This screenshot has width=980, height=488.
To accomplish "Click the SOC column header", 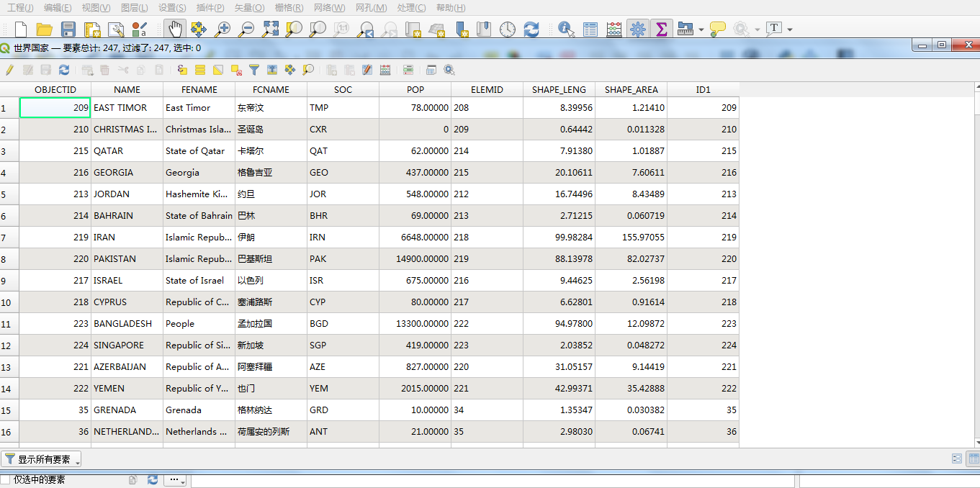I will tap(343, 90).
